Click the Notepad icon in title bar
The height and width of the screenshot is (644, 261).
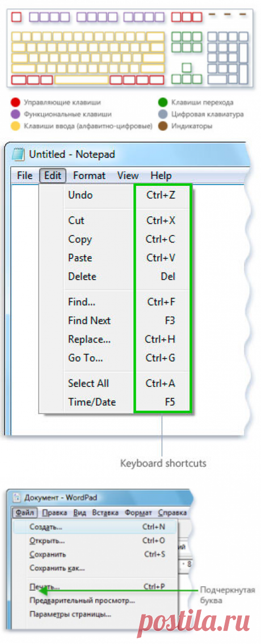(x=18, y=155)
